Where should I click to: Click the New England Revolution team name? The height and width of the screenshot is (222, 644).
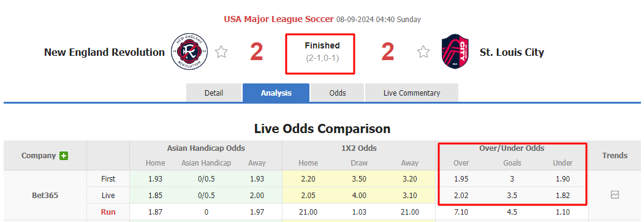point(104,52)
